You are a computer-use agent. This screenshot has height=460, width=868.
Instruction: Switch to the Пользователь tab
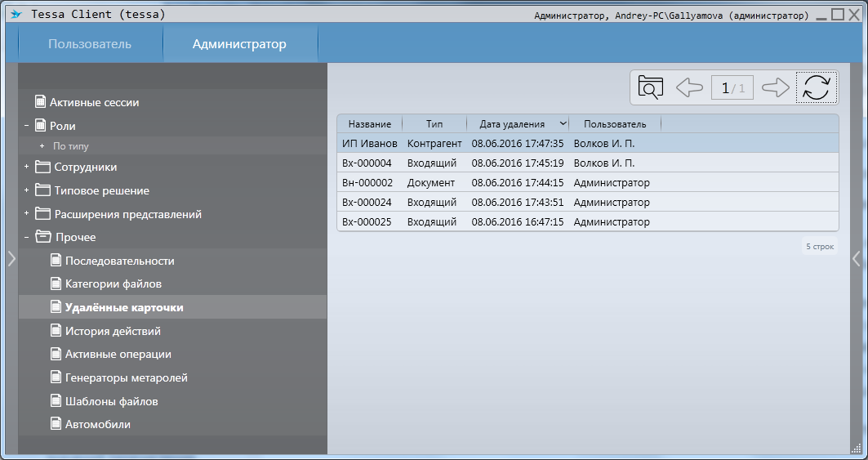tap(90, 44)
